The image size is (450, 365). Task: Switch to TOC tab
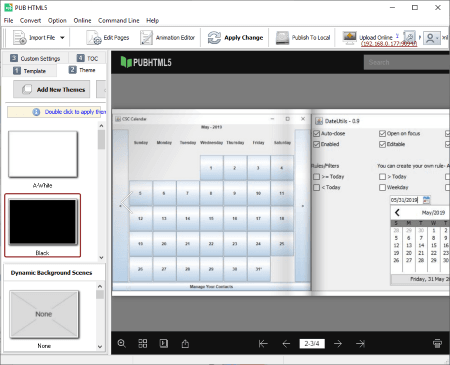click(x=87, y=58)
